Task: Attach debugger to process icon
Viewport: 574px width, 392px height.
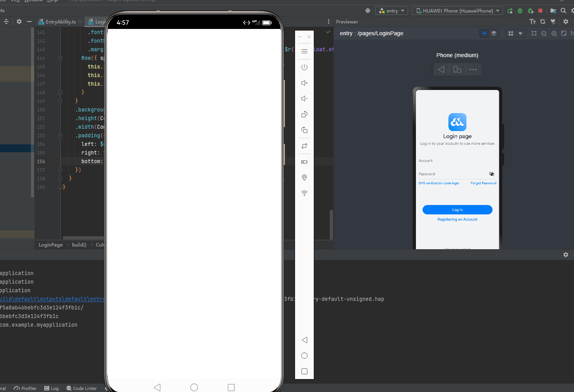Action: (x=531, y=11)
